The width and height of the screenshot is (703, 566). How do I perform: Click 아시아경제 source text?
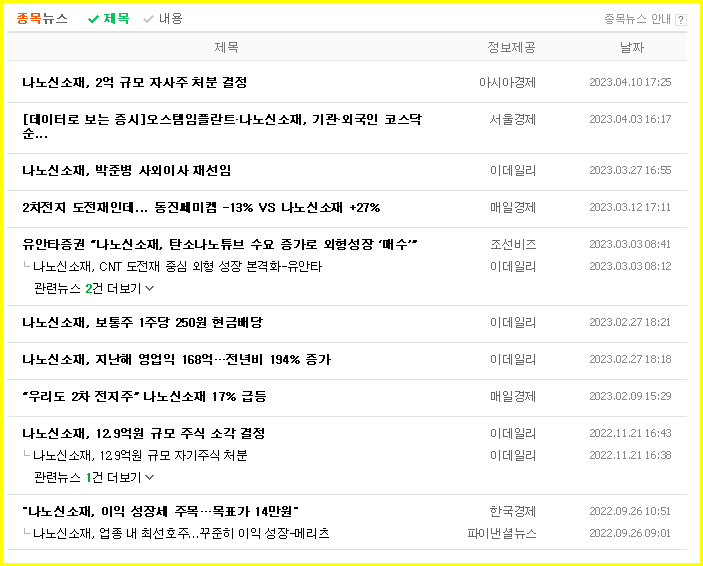click(507, 83)
